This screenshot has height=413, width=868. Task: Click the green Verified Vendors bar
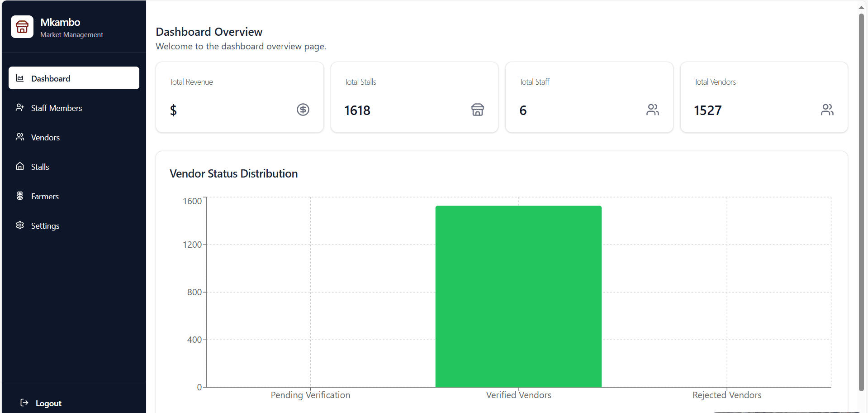[518, 297]
